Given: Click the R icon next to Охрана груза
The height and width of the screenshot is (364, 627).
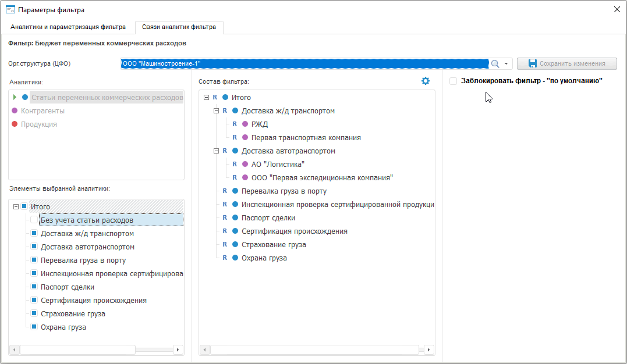Looking at the screenshot, I should [225, 258].
